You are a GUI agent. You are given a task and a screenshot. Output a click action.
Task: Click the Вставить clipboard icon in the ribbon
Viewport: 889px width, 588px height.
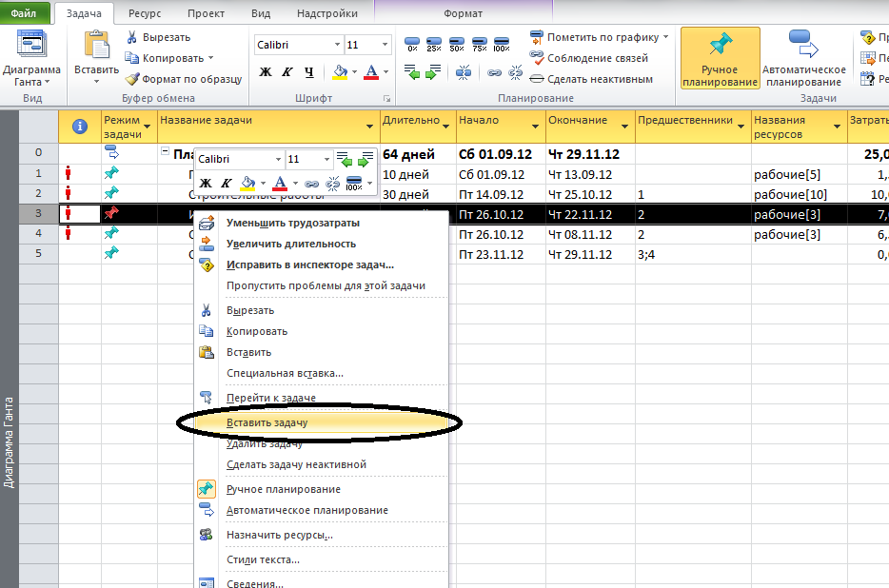(96, 45)
